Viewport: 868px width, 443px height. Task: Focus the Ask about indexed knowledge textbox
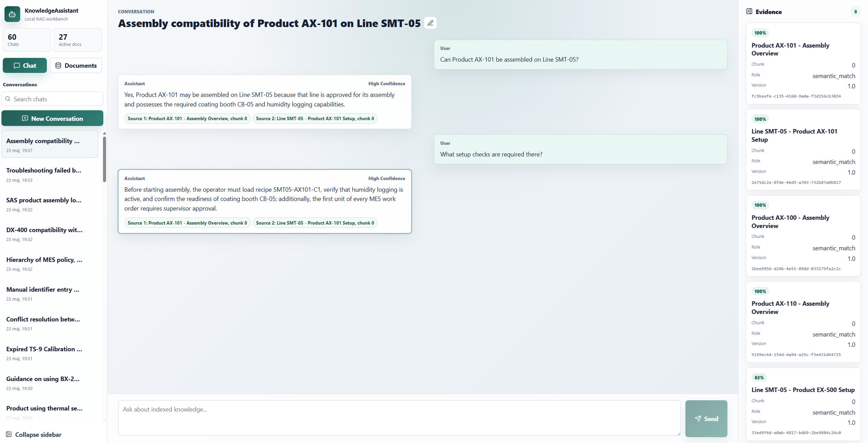pos(399,418)
